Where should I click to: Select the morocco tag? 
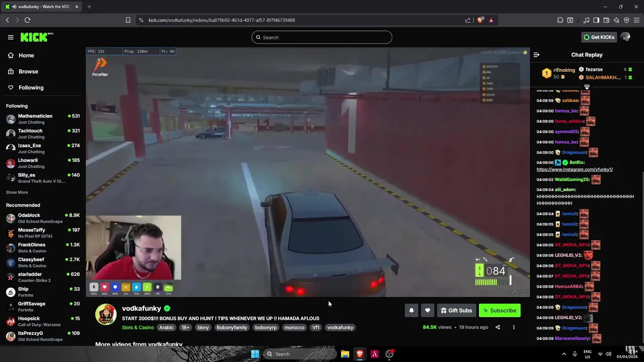pos(294,327)
